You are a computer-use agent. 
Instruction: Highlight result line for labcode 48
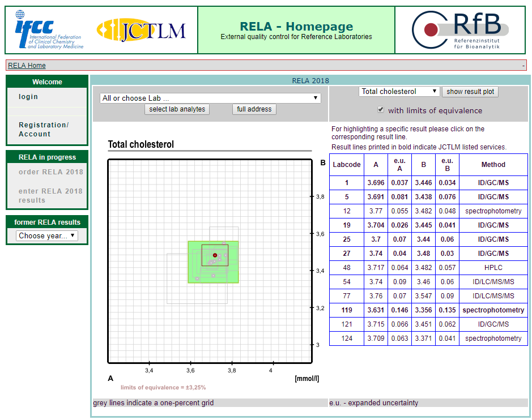pos(428,268)
